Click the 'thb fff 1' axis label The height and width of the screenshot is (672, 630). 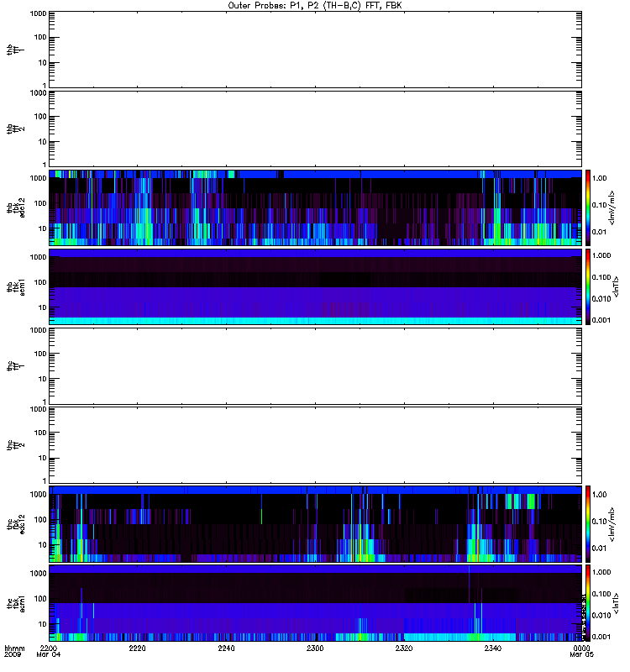tap(16, 50)
